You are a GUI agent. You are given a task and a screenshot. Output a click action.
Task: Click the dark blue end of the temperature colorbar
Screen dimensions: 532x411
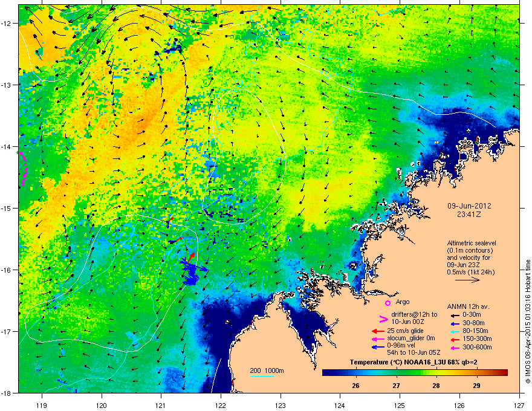click(x=328, y=373)
